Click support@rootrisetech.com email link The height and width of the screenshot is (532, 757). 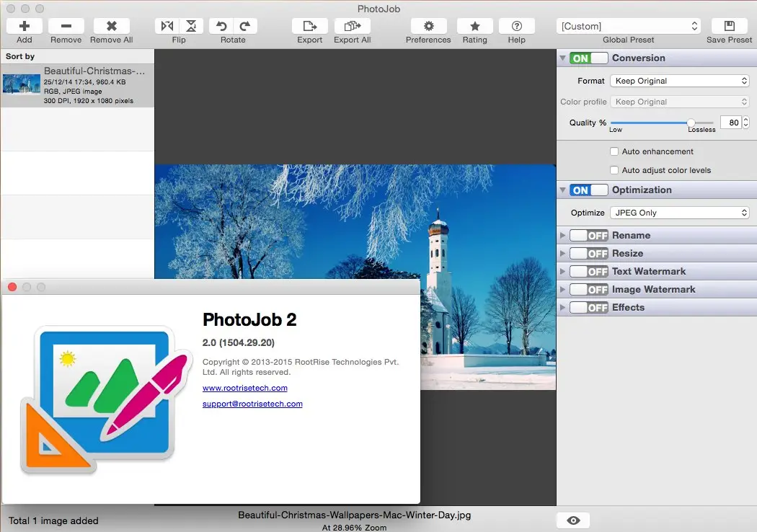tap(252, 404)
